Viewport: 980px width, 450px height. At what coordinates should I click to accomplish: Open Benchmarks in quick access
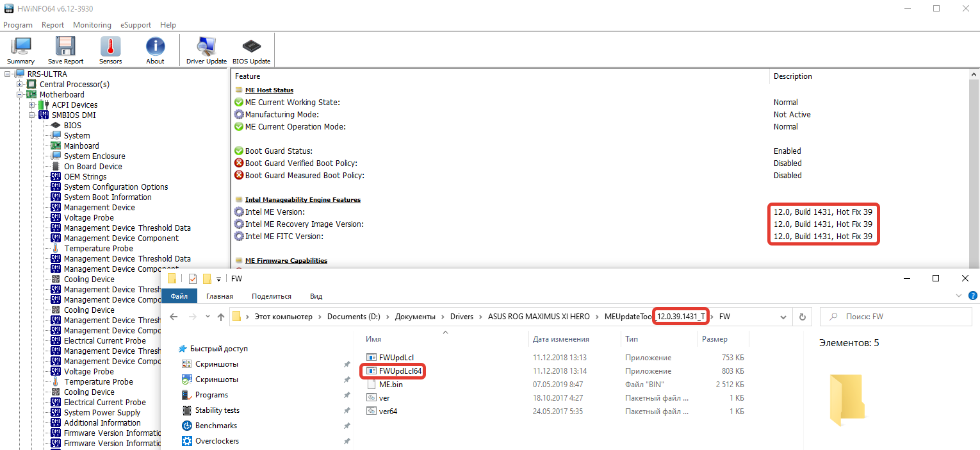click(x=216, y=426)
